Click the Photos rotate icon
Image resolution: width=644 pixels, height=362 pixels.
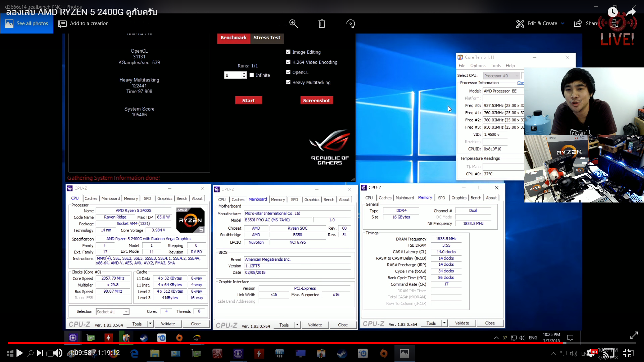point(351,23)
